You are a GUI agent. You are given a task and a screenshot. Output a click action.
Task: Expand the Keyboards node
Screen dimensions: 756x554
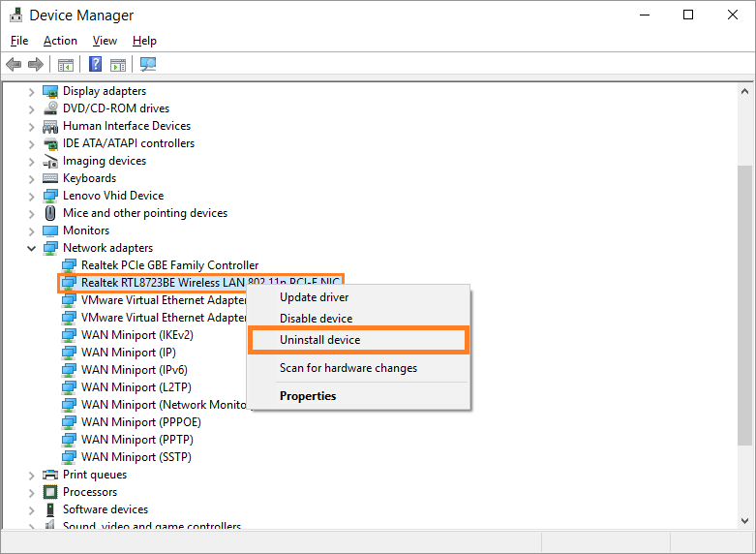[x=31, y=178]
